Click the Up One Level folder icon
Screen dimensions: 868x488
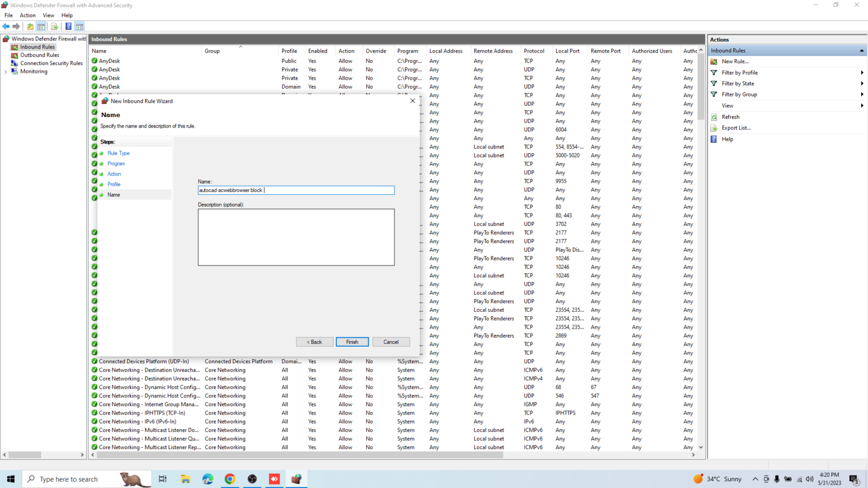tap(31, 27)
